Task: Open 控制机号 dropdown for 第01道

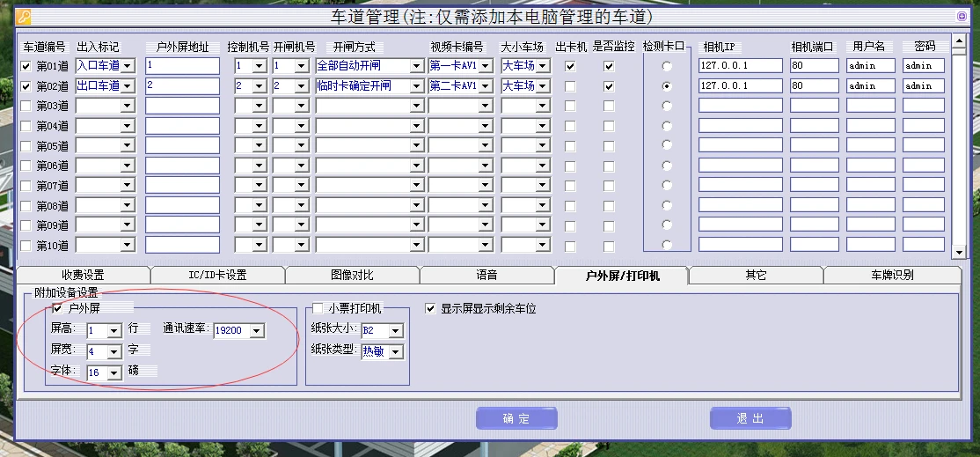Action: pyautogui.click(x=260, y=66)
